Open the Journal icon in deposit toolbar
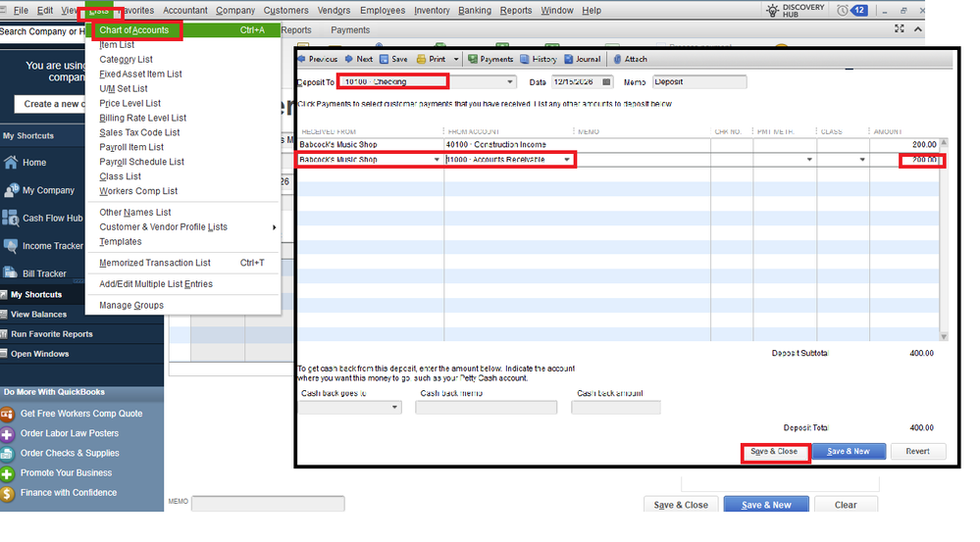 pyautogui.click(x=568, y=59)
